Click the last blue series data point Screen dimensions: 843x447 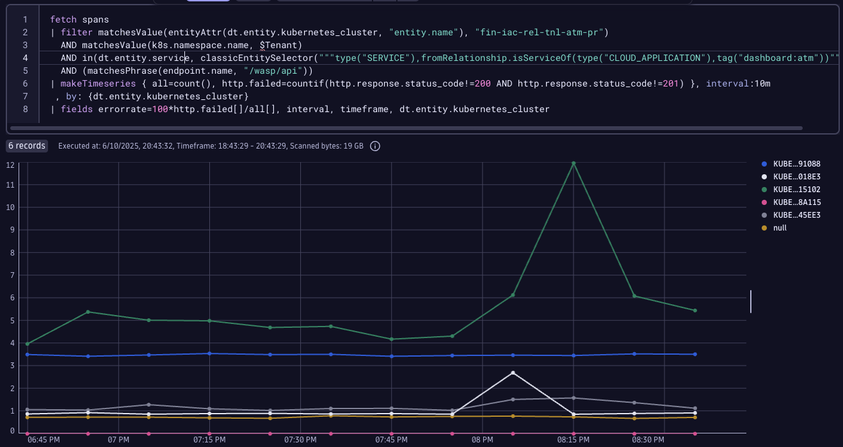pos(695,354)
